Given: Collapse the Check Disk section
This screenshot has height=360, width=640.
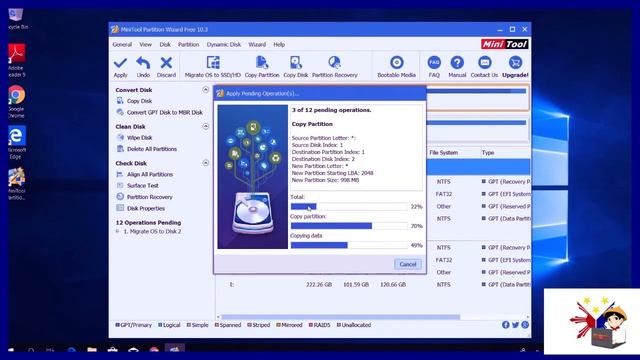Looking at the screenshot, I should coord(205,163).
